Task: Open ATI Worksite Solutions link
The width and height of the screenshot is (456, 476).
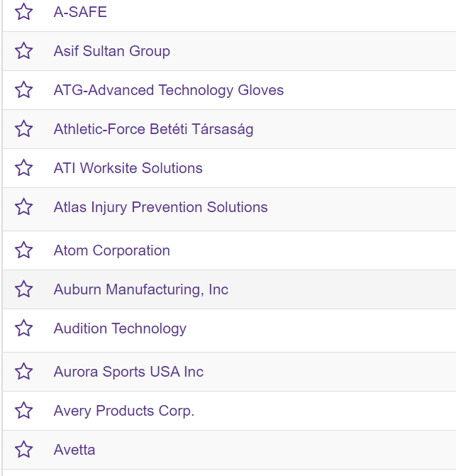Action: tap(128, 168)
